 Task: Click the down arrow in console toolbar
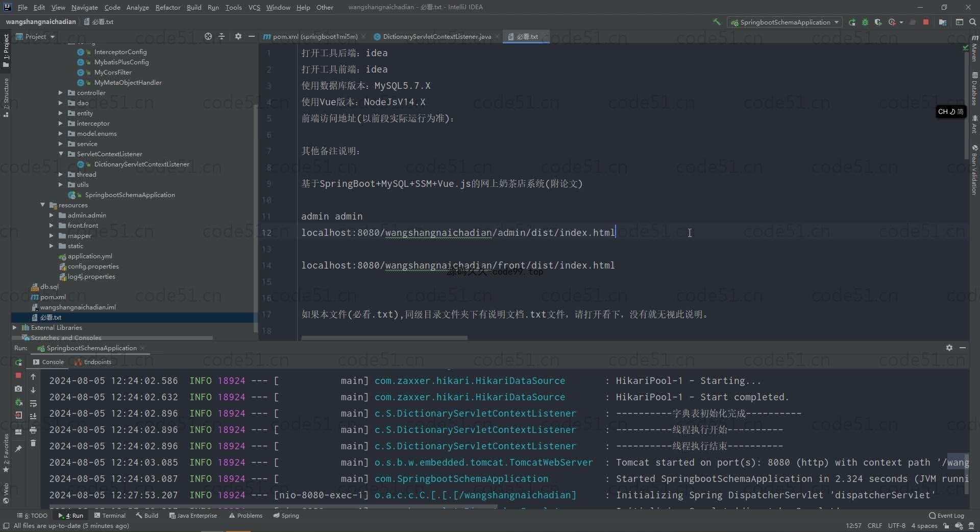(33, 390)
